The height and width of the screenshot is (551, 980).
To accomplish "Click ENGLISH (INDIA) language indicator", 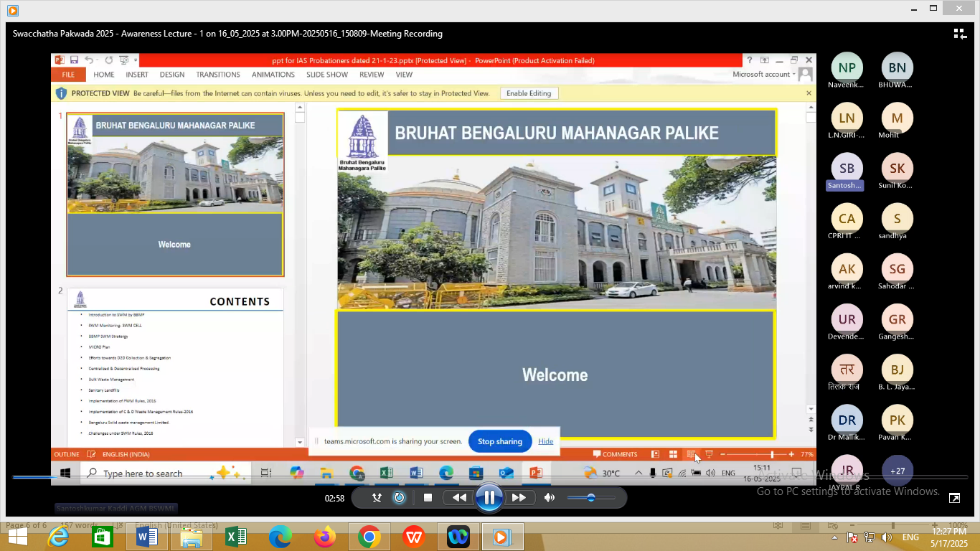I will (x=126, y=454).
